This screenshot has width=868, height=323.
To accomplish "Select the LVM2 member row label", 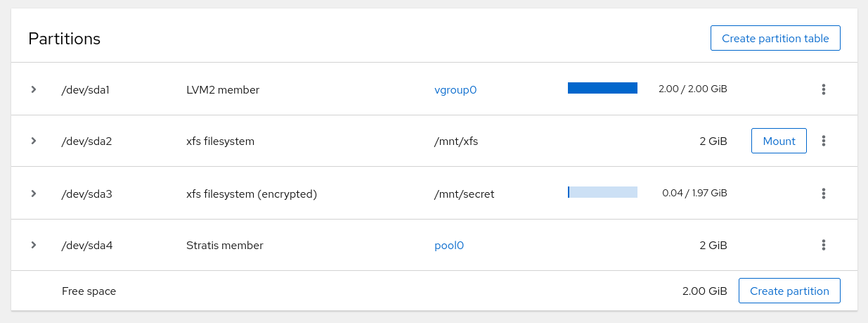I will [223, 89].
